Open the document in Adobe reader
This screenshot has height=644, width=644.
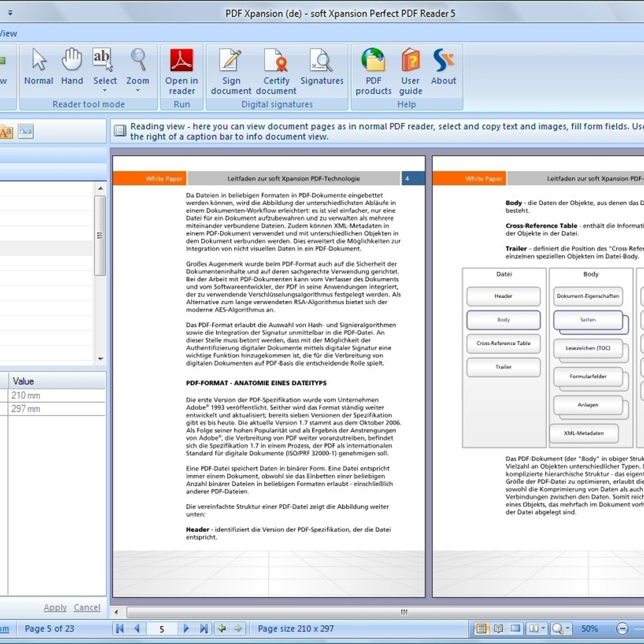(181, 71)
